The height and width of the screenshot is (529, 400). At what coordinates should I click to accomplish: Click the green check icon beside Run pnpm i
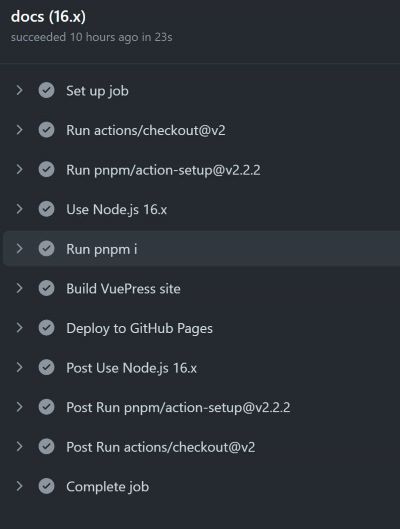tap(46, 249)
